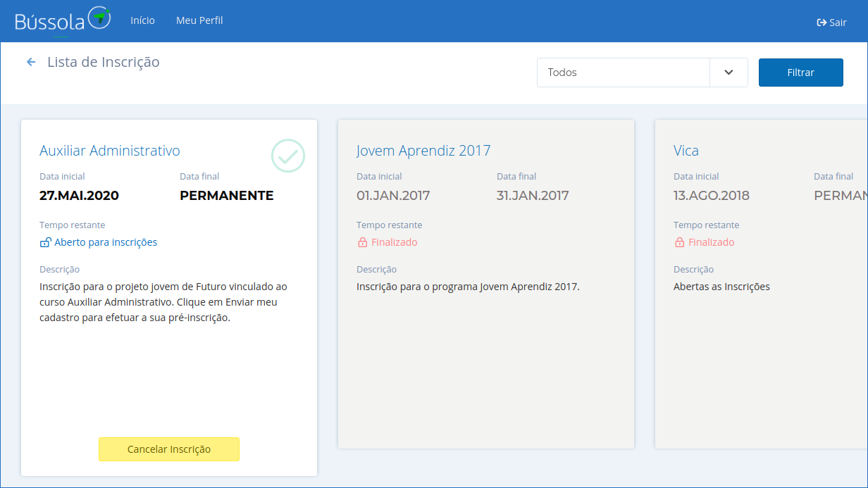
Task: Click the Bússola logo
Action: pos(63,21)
